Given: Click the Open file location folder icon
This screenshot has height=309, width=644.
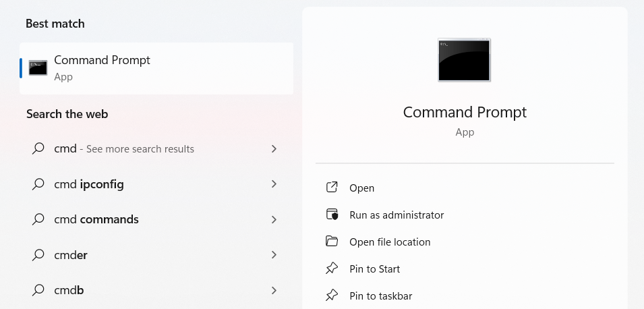Looking at the screenshot, I should tap(331, 242).
